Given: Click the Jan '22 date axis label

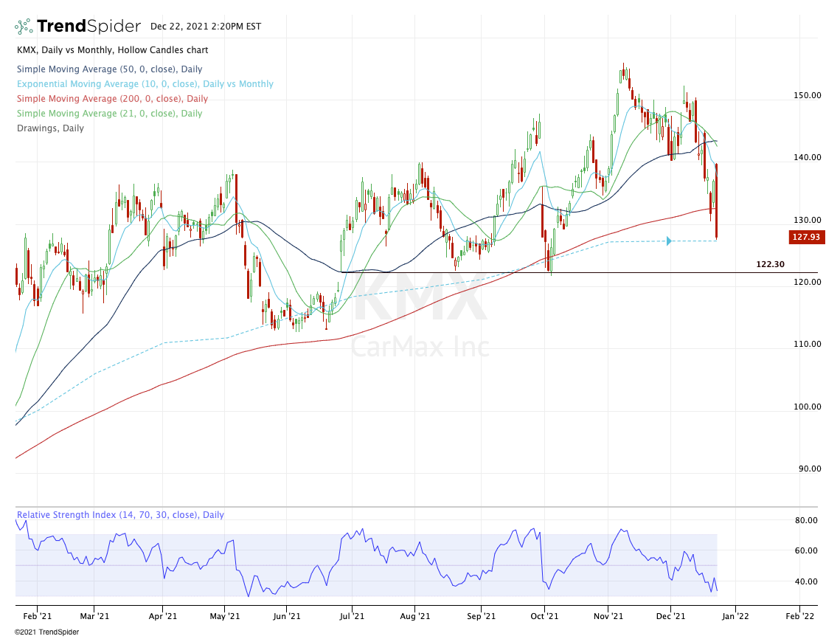Looking at the screenshot, I should click(735, 616).
